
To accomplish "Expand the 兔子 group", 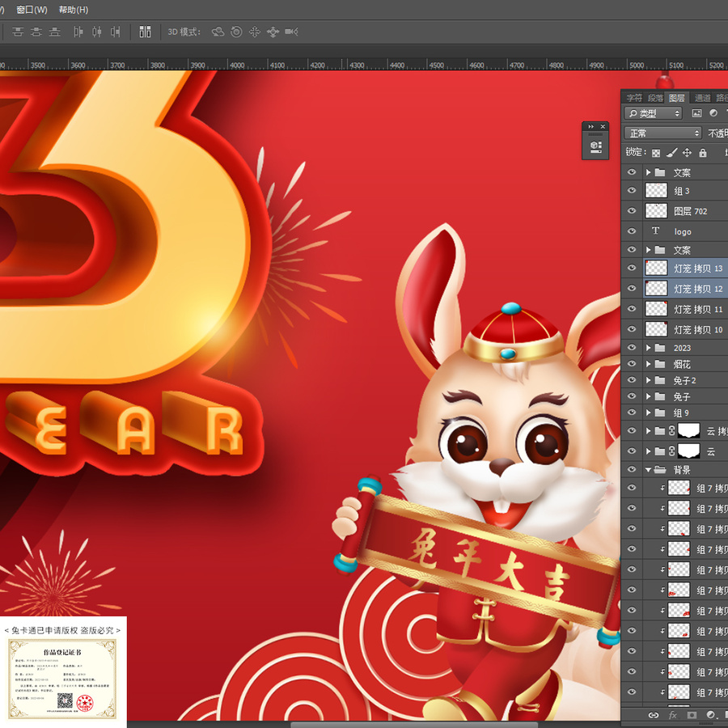I will [648, 396].
